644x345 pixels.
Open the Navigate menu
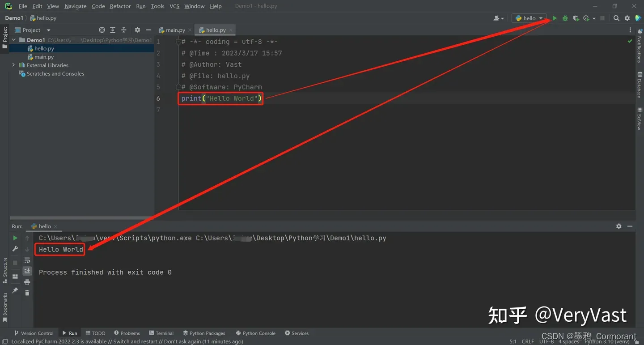pyautogui.click(x=76, y=6)
